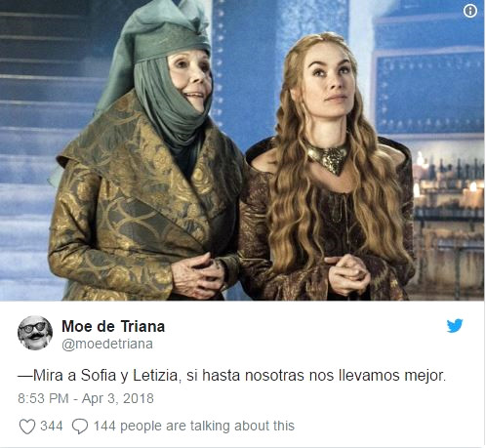The width and height of the screenshot is (486, 448).
Task: Click the Apr 3, 2018 date
Action: [118, 398]
